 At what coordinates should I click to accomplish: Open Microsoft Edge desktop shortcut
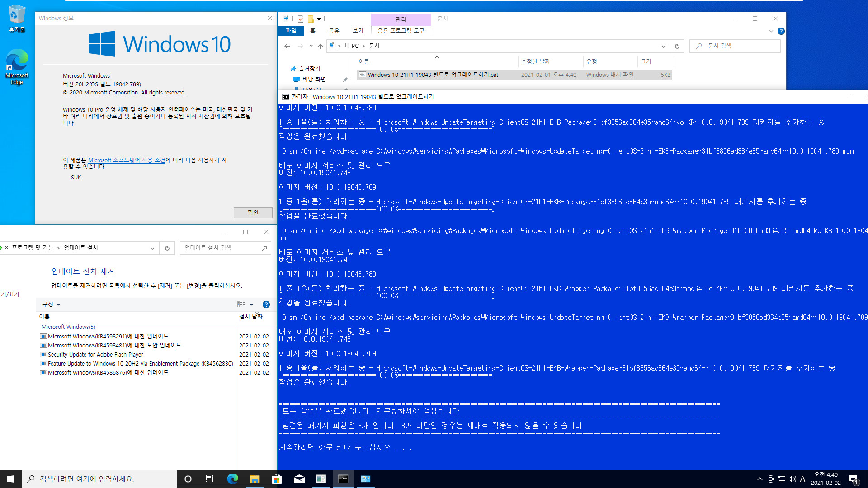(x=17, y=67)
